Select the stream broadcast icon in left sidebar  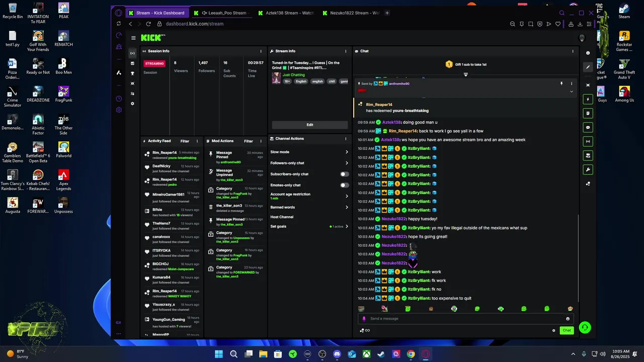tap(132, 53)
